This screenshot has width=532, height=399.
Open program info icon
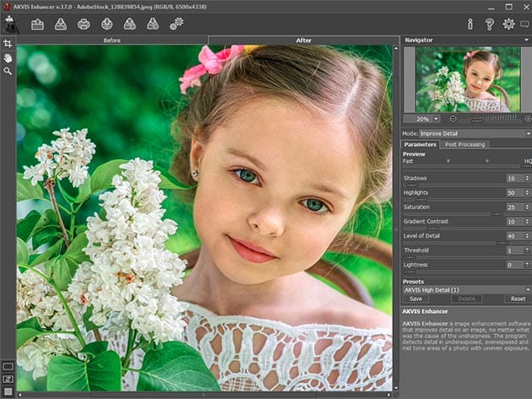point(470,24)
